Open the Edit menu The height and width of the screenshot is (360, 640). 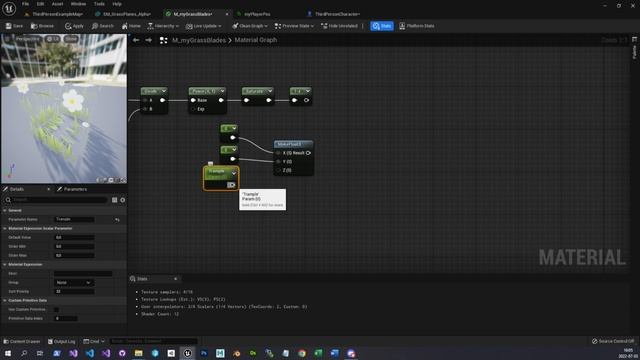click(x=40, y=4)
